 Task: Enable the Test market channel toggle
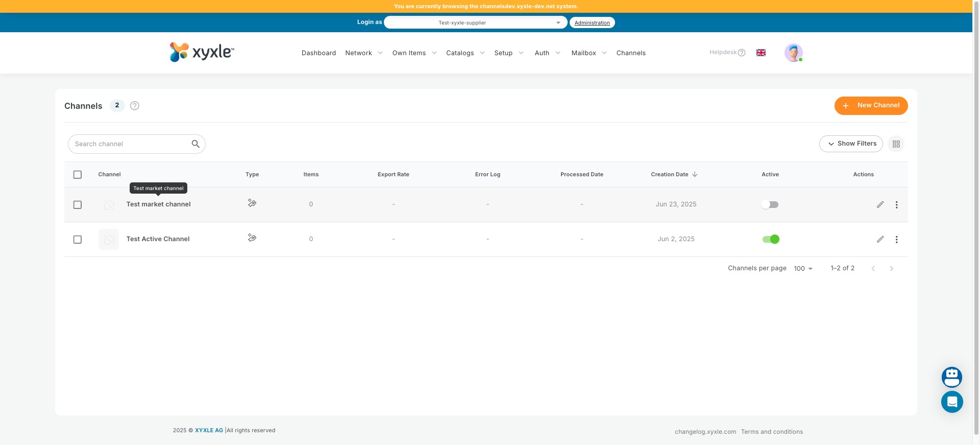(x=770, y=205)
